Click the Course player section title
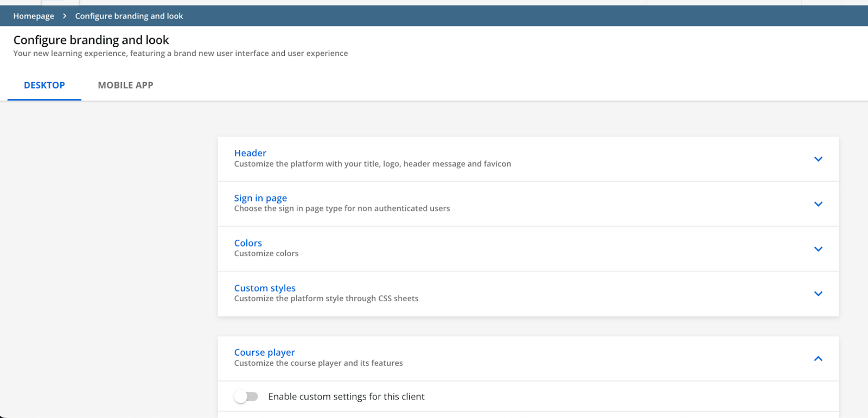The height and width of the screenshot is (418, 868). click(x=265, y=352)
